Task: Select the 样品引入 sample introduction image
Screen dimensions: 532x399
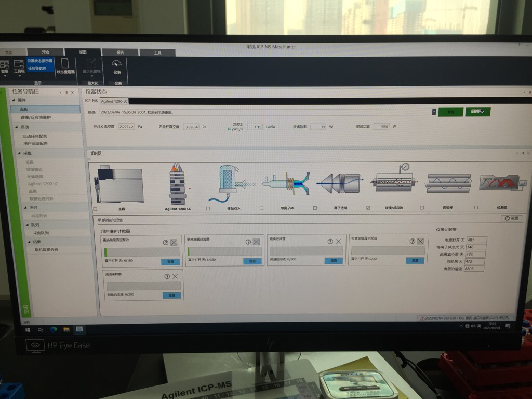Action: [232, 184]
